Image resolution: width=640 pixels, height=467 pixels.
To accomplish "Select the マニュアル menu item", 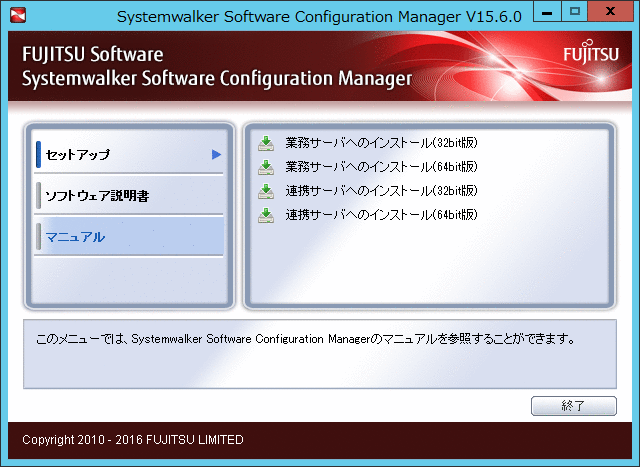I will (129, 237).
